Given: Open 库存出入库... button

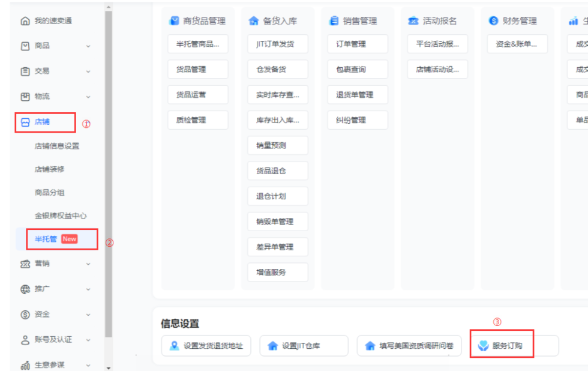Looking at the screenshot, I should [x=277, y=120].
